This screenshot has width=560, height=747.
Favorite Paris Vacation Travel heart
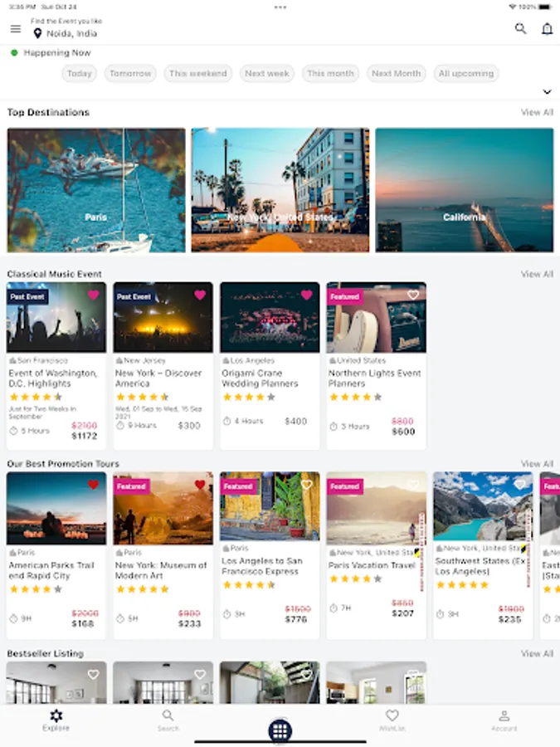coord(413,485)
